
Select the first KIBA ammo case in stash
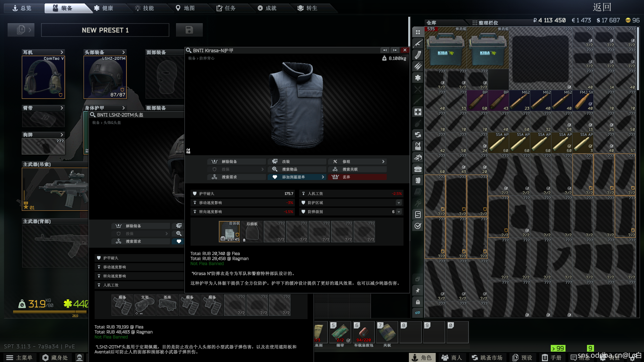pyautogui.click(x=445, y=48)
